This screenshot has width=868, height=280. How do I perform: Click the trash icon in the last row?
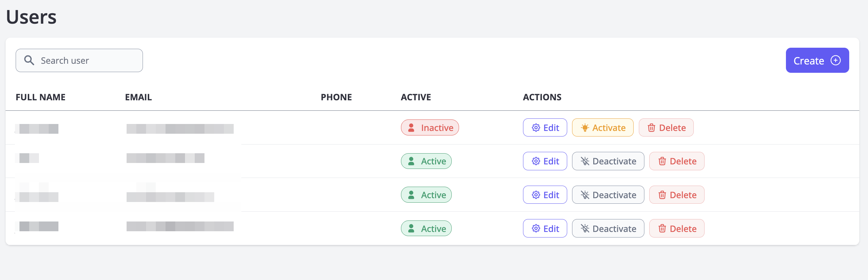(662, 228)
